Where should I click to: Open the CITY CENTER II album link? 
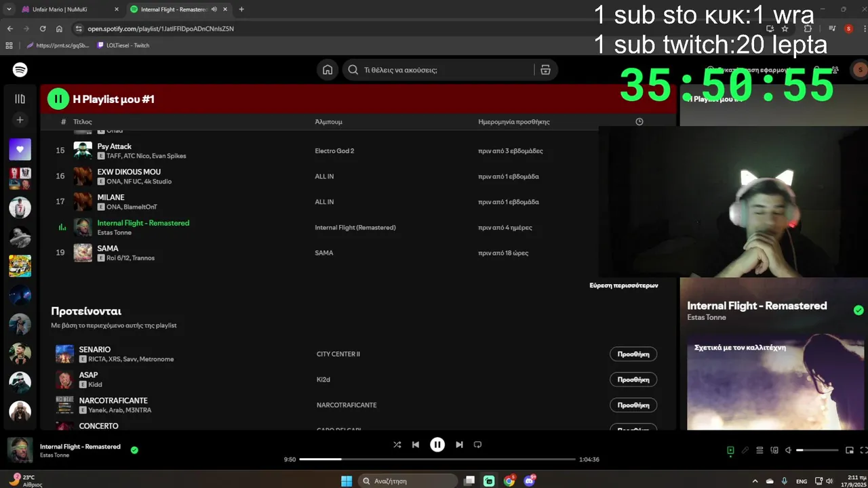[338, 354]
